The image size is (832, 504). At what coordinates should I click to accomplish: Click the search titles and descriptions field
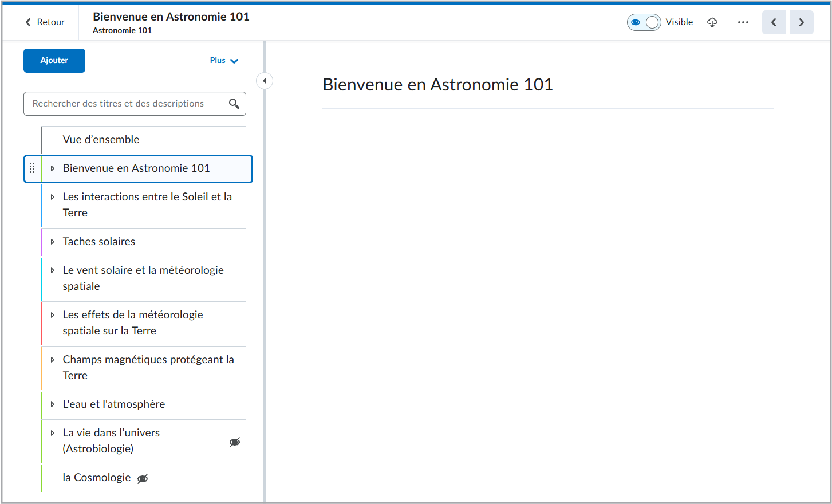pos(135,104)
